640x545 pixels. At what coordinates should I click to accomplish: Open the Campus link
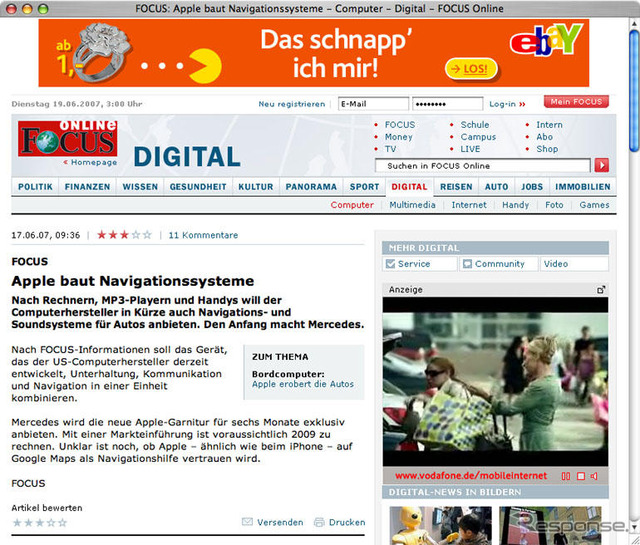478,137
